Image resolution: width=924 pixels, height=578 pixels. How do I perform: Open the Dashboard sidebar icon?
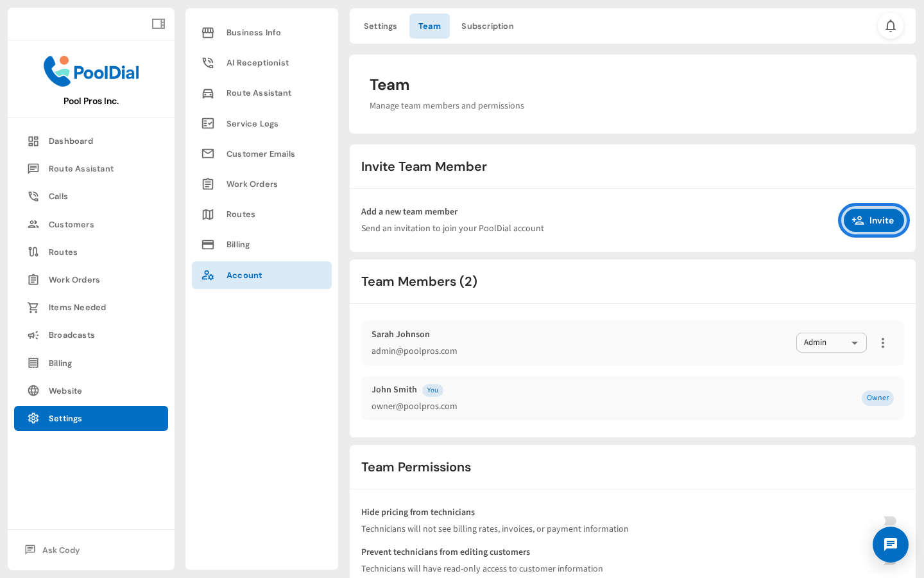pos(33,141)
